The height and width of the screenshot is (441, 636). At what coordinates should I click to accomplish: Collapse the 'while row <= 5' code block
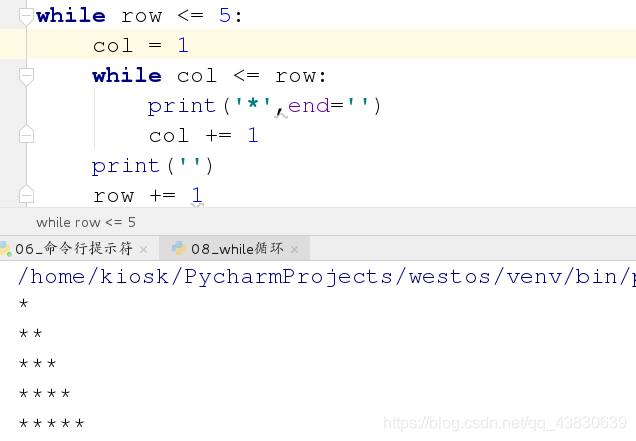pos(26,16)
